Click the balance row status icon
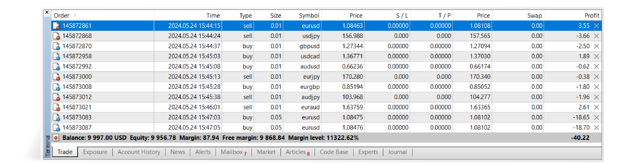 [x=56, y=138]
